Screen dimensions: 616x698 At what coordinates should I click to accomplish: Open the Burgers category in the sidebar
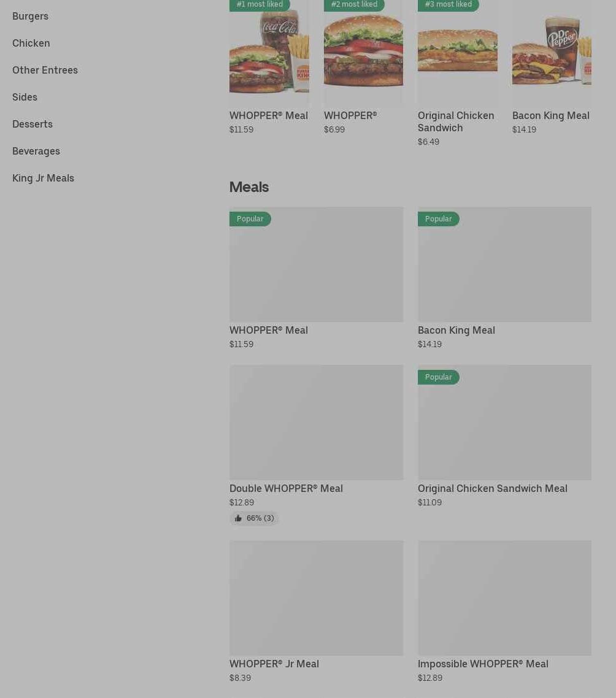[x=30, y=16]
